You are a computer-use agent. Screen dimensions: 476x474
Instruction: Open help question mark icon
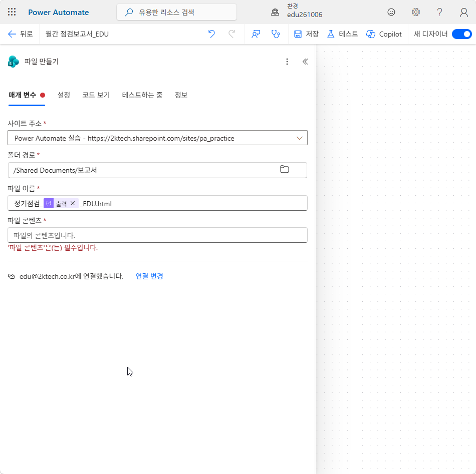(439, 12)
